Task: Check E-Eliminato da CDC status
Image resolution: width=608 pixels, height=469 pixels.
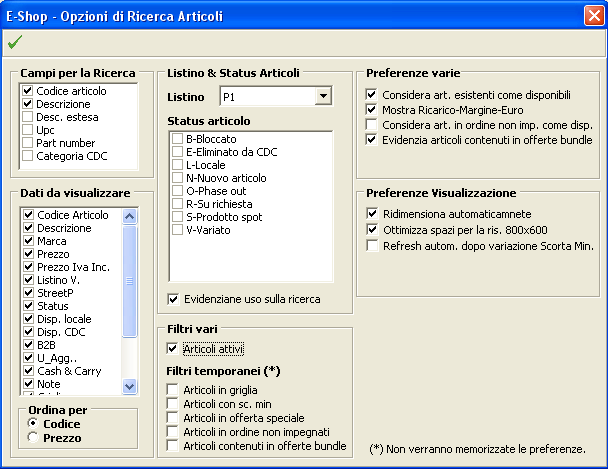Action: pos(177,152)
